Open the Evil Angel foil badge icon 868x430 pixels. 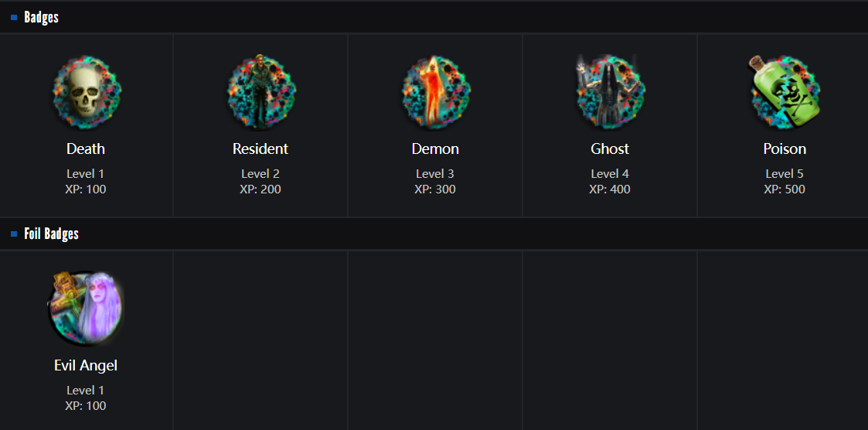86,309
